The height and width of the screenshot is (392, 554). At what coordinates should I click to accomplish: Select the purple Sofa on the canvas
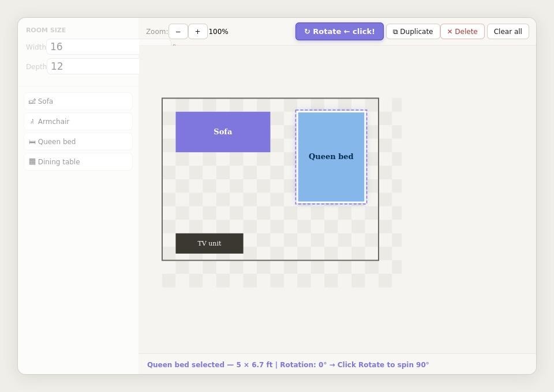point(223,131)
